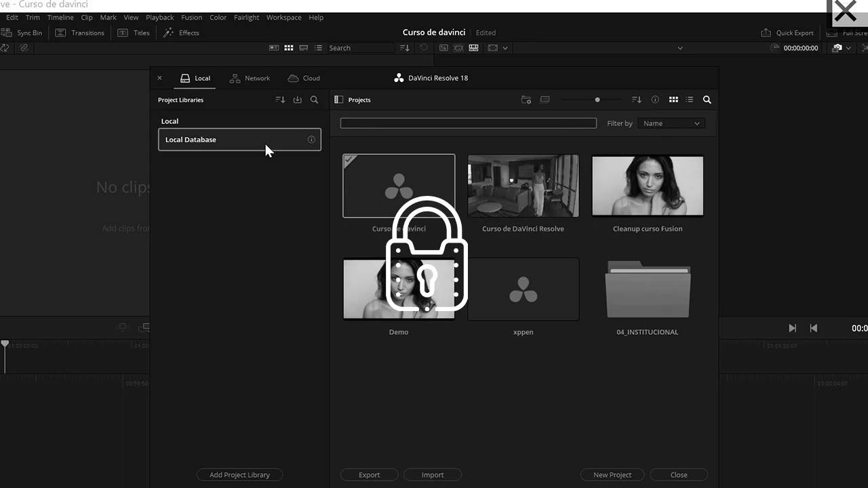Create a new folder in Projects
This screenshot has width=868, height=488.
pyautogui.click(x=526, y=100)
